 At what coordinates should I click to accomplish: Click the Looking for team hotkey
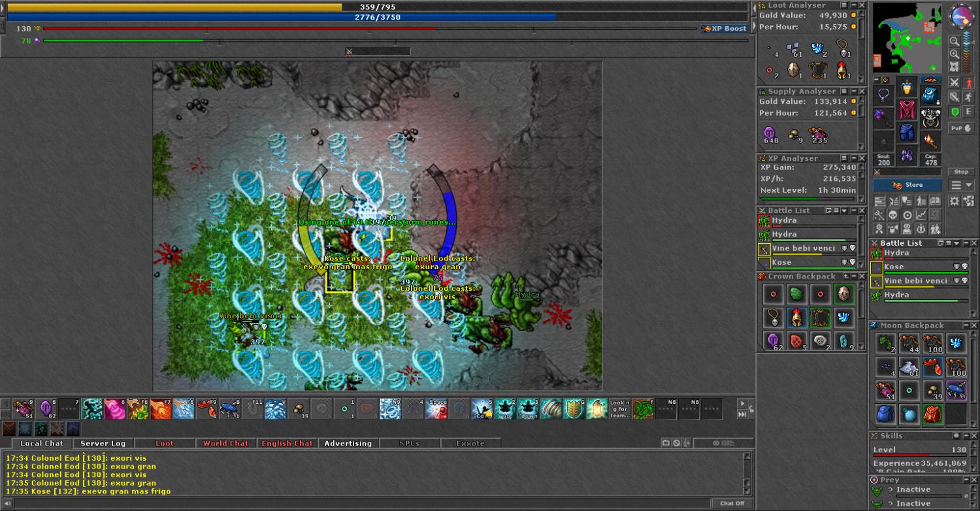[619, 409]
